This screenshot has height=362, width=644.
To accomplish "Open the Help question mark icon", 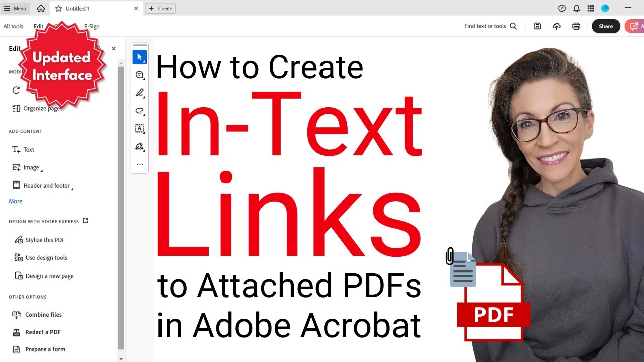I will coord(562,8).
